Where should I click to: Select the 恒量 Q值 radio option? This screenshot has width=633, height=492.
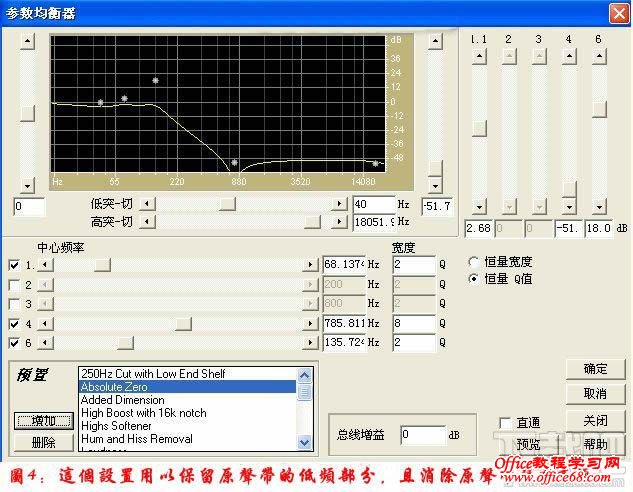(473, 280)
